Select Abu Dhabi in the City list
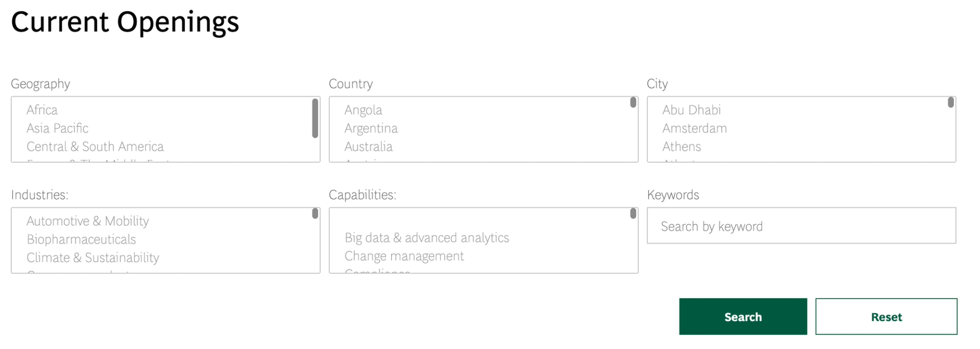This screenshot has width=980, height=349. click(x=692, y=109)
